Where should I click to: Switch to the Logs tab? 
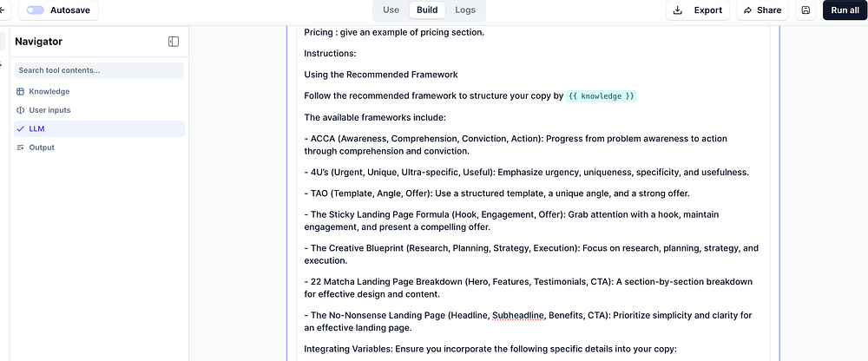tap(465, 10)
